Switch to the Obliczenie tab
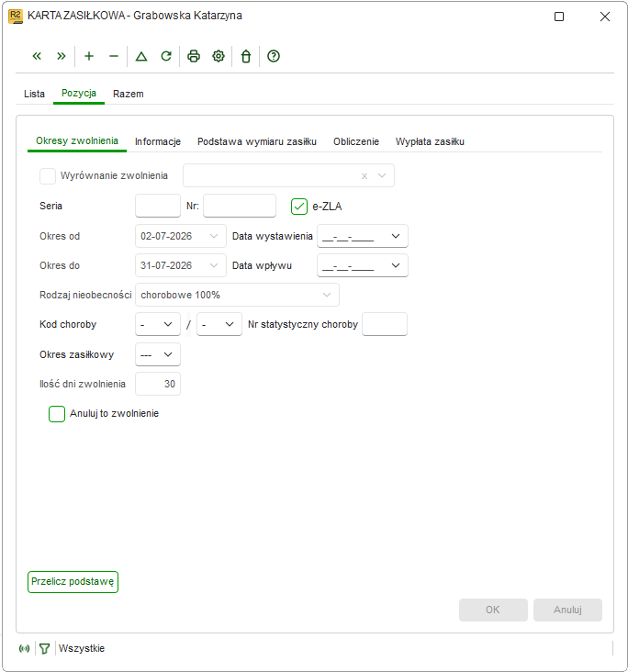The height and width of the screenshot is (672, 628). [356, 142]
